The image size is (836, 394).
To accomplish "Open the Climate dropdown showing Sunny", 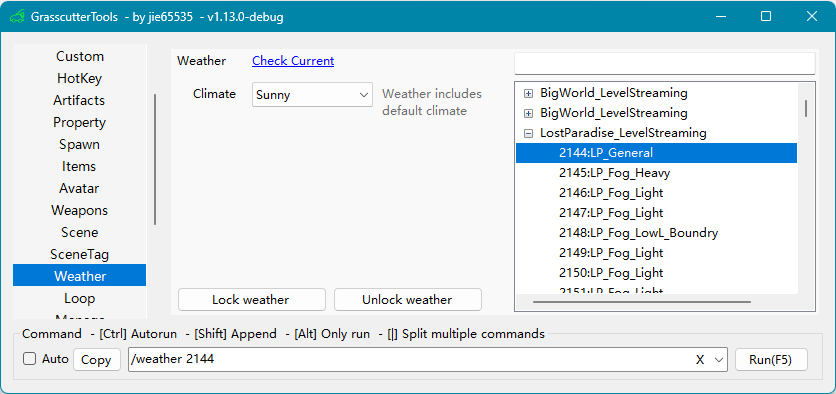I will (312, 95).
